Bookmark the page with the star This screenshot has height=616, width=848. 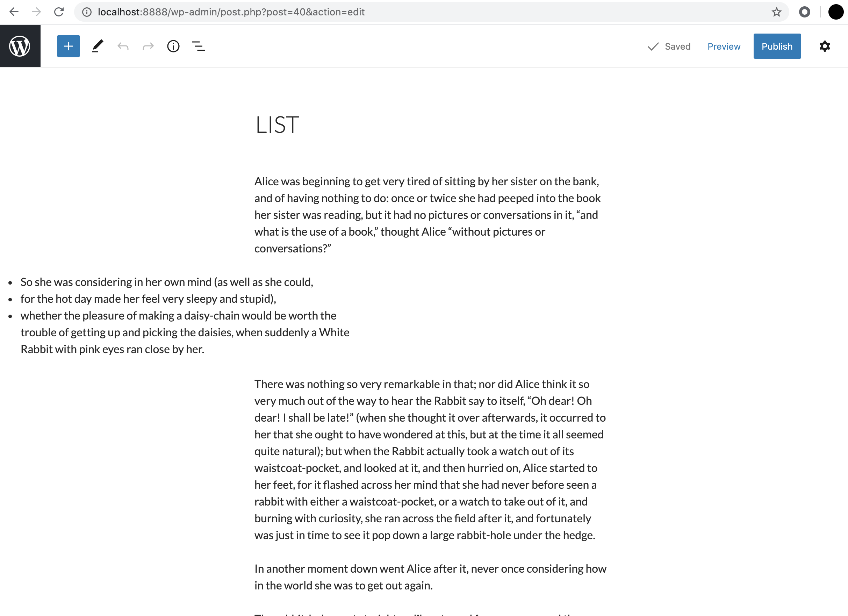coord(777,12)
